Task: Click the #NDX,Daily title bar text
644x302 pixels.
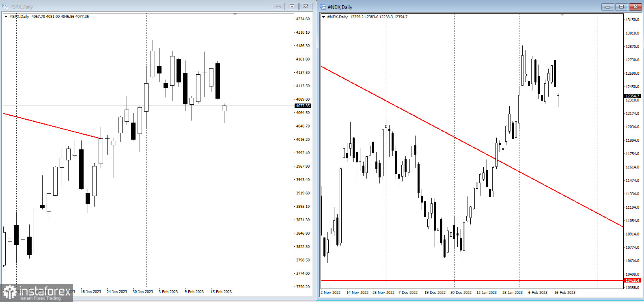Action: click(x=340, y=7)
